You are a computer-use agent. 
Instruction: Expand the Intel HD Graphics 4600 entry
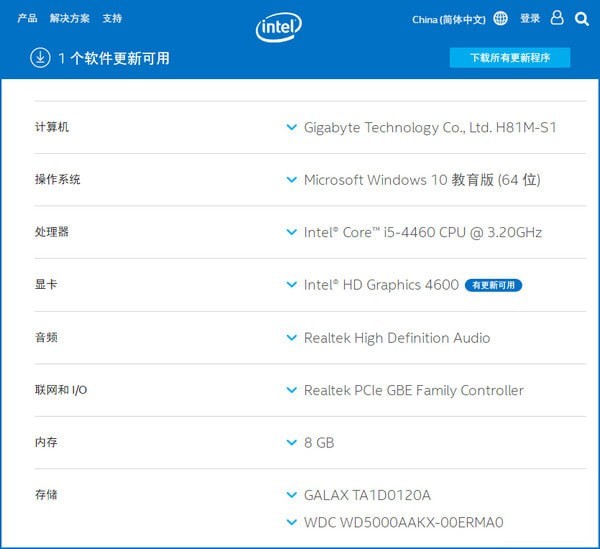point(291,285)
